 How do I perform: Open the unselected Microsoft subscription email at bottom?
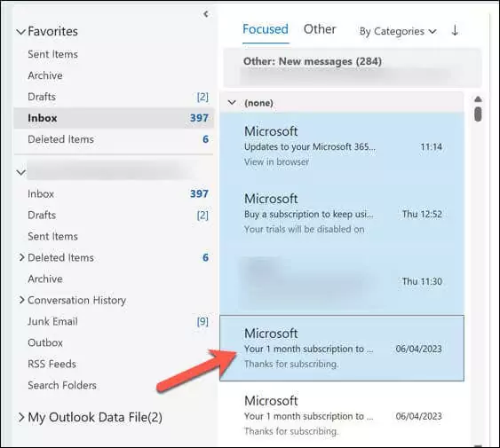342,415
